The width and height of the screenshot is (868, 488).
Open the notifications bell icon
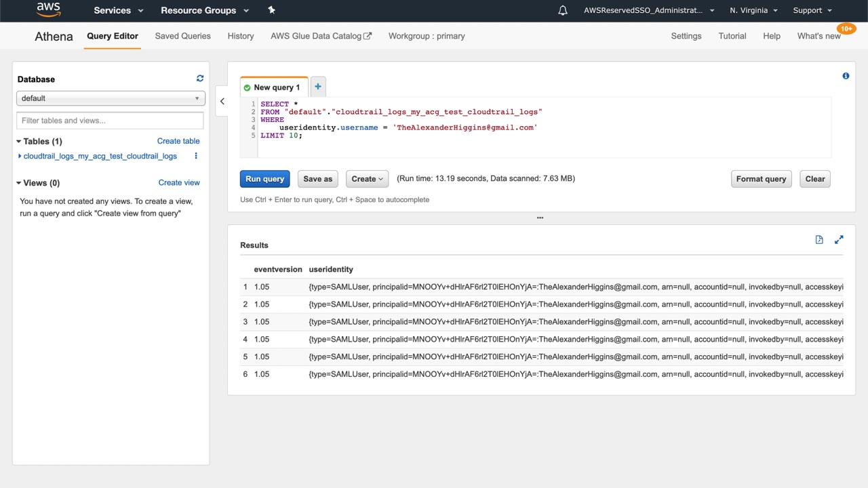tap(563, 10)
